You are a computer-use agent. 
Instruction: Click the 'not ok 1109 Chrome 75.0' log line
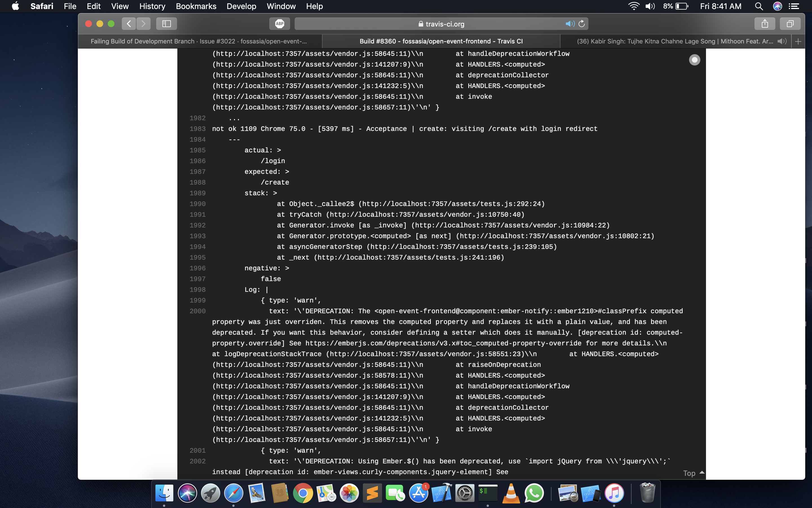coord(405,129)
